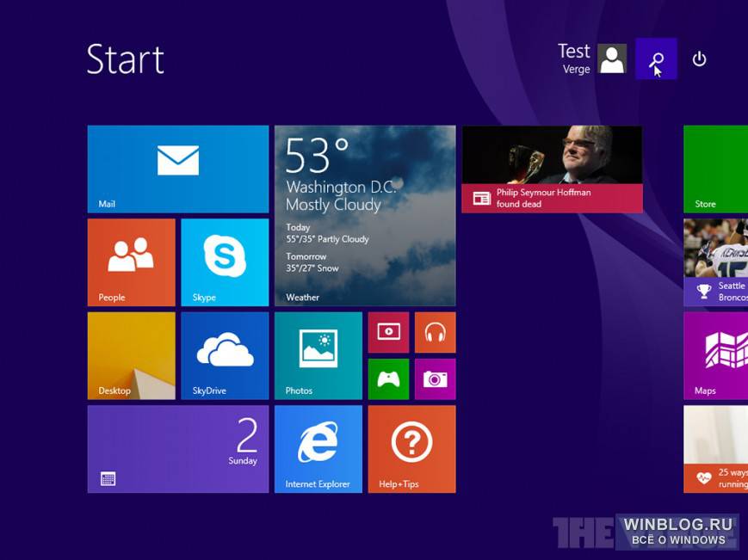Viewport: 748px width, 560px height.
Task: Open the People tile
Action: click(x=131, y=262)
